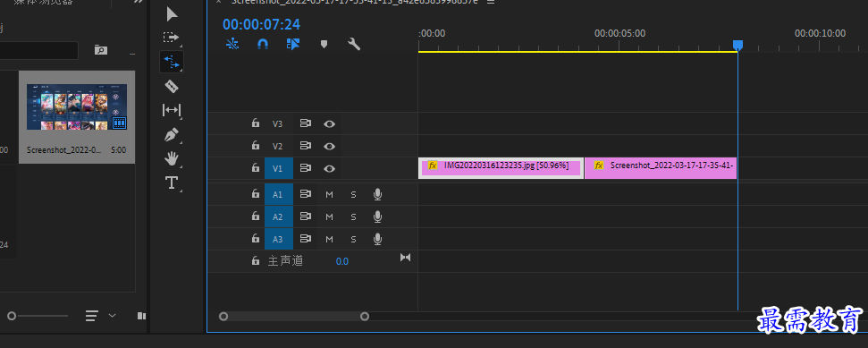Select the Razor tool
The height and width of the screenshot is (348, 868).
(172, 86)
